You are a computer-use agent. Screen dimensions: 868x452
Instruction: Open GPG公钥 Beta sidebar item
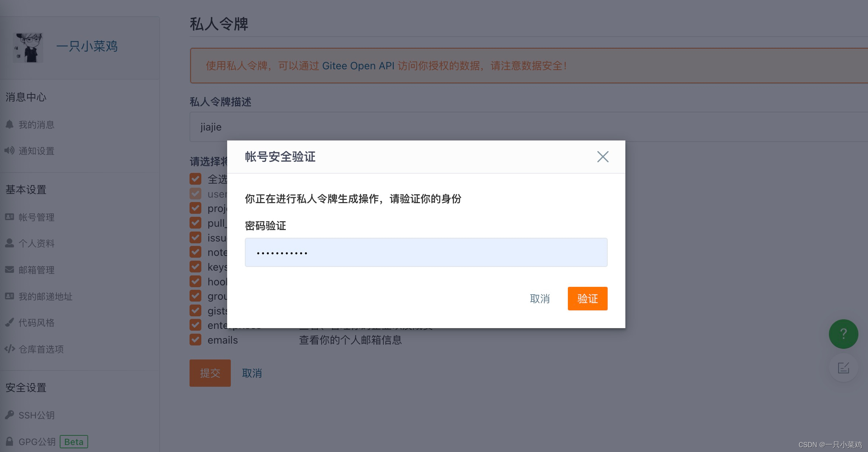coord(37,442)
